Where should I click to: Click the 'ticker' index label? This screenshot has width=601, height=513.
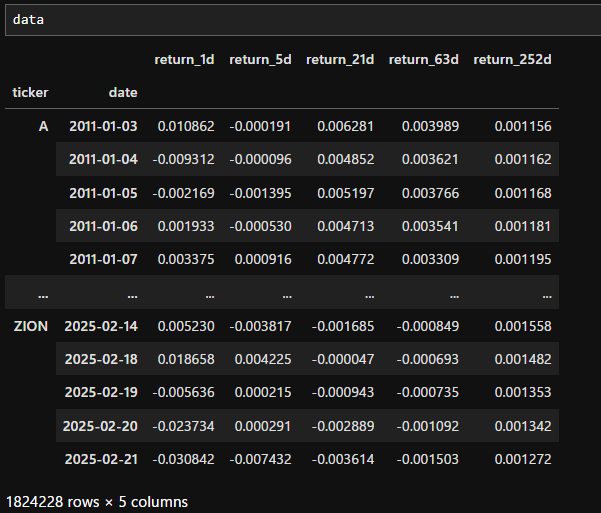30,92
